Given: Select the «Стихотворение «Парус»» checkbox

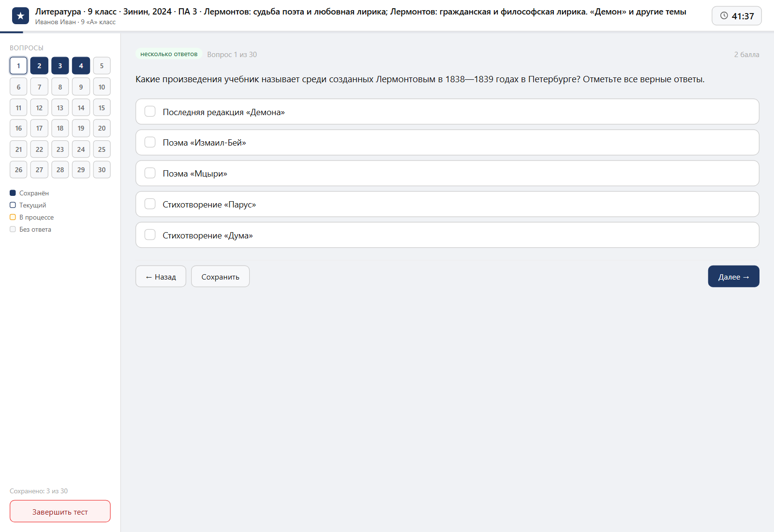Looking at the screenshot, I should [150, 204].
